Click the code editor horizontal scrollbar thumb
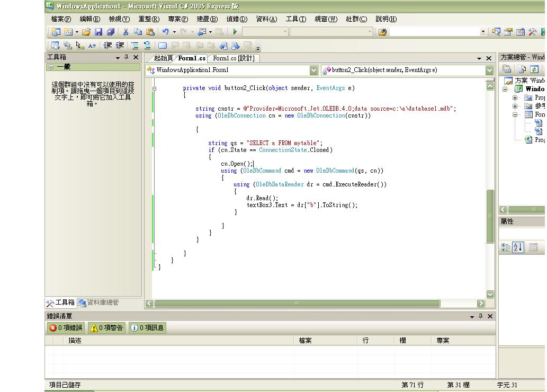The height and width of the screenshot is (392, 547). pyautogui.click(x=297, y=304)
